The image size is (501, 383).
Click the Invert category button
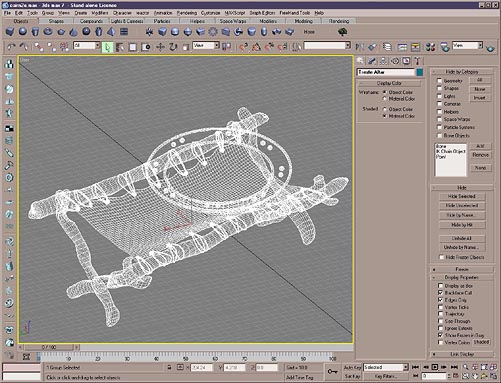(x=480, y=98)
